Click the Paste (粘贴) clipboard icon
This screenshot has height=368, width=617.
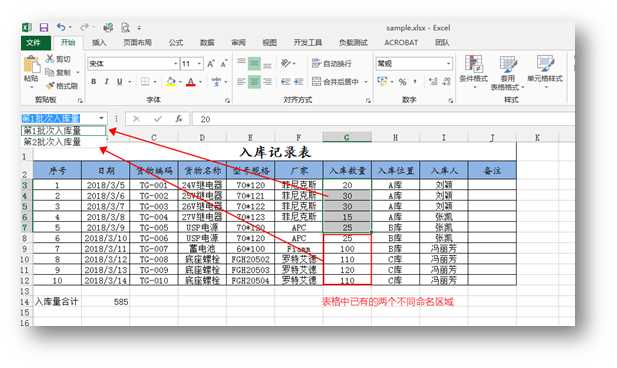tap(31, 64)
